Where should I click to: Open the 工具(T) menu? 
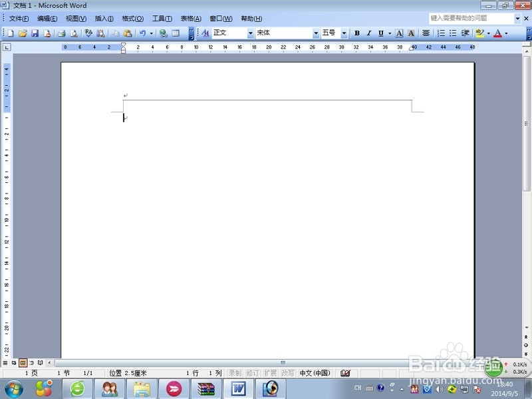tap(162, 19)
